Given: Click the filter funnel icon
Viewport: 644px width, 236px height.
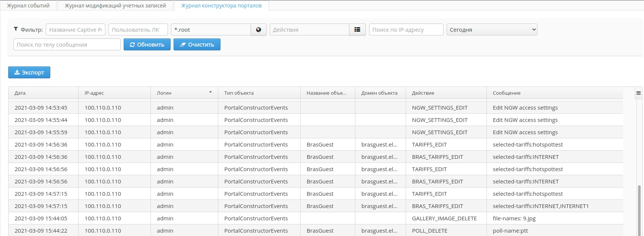Looking at the screenshot, I should pos(16,29).
